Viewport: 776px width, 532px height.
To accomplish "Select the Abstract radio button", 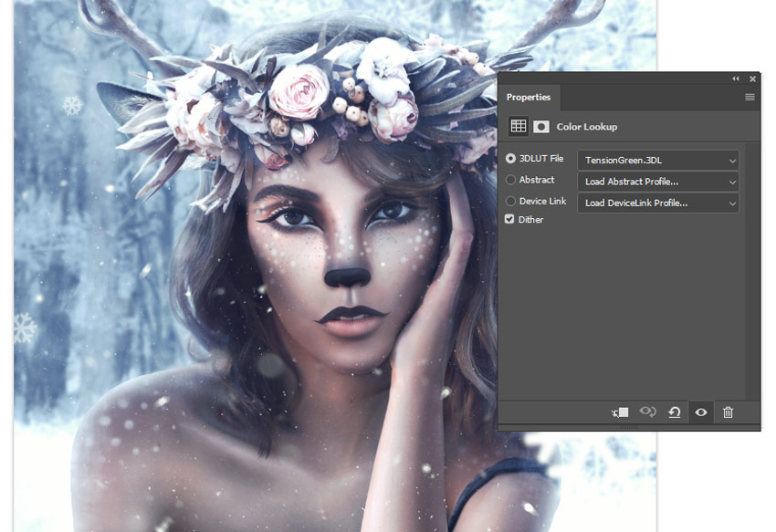I will click(x=510, y=180).
